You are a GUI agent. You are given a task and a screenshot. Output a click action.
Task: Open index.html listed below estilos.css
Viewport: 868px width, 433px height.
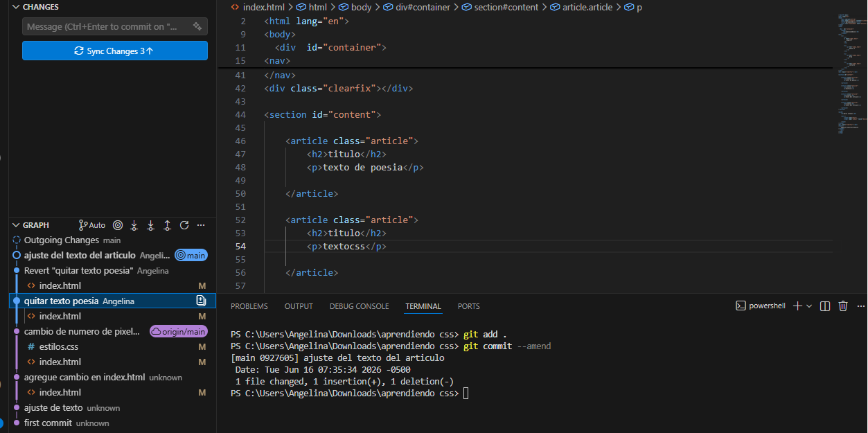point(112,362)
